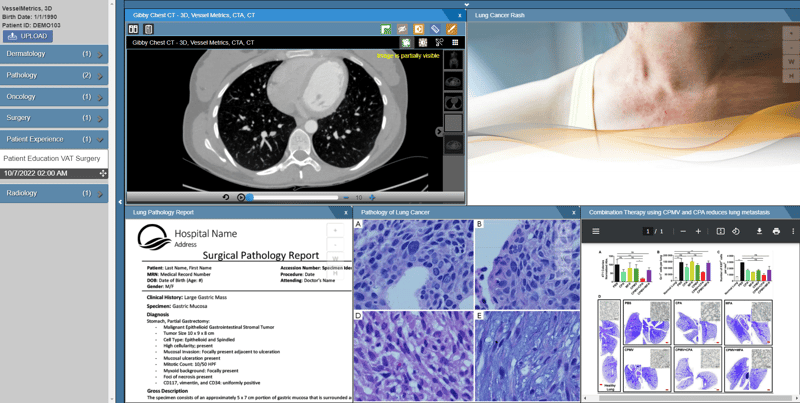Collapse the series thumbnail strip using the arrow
Screen dimensions: 800x403
[439, 132]
